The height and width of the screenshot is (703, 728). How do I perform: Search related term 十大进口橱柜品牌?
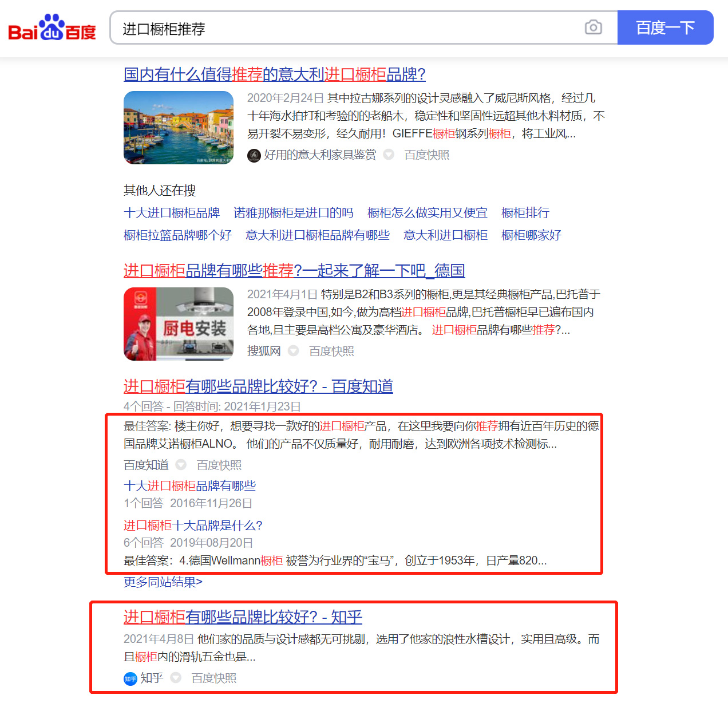(172, 213)
